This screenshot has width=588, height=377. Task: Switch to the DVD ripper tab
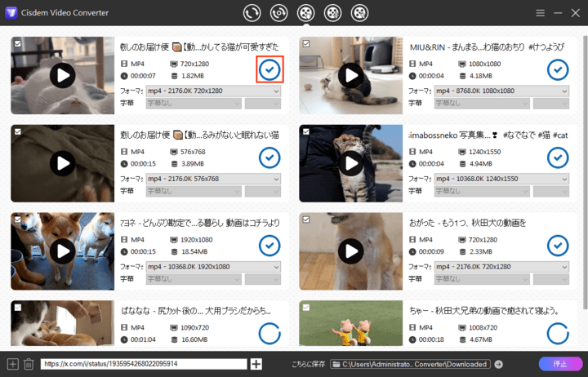pos(279,13)
